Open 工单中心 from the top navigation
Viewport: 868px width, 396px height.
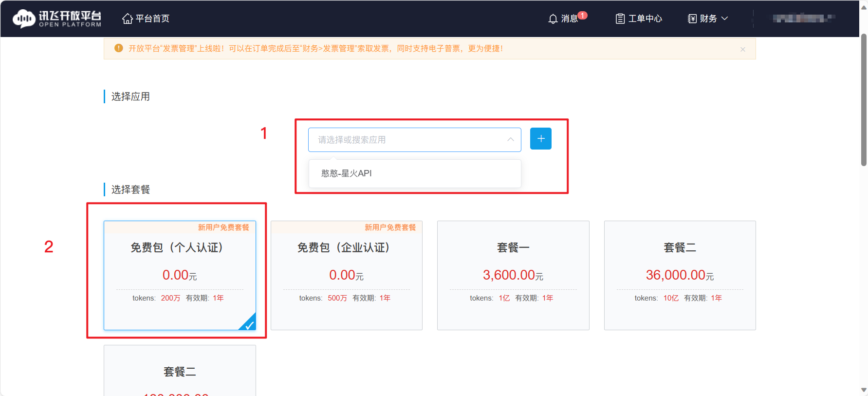pos(645,19)
